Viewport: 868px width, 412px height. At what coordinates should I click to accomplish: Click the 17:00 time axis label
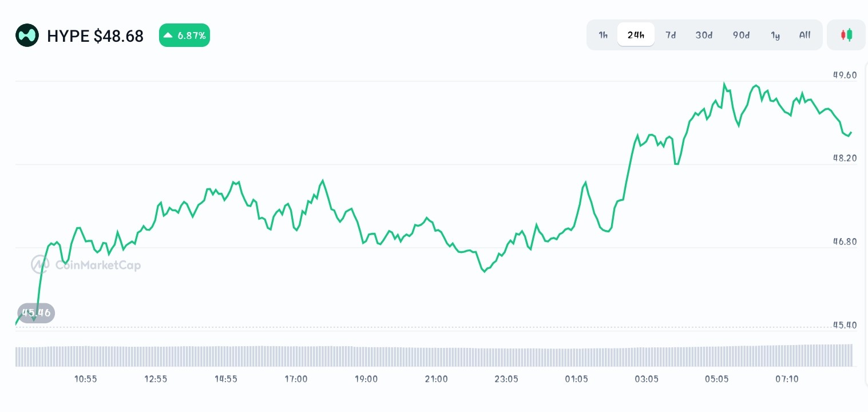(296, 379)
